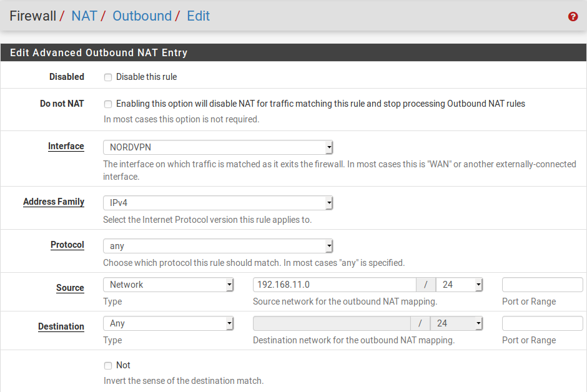The height and width of the screenshot is (392, 587).
Task: Check the Do not NAT option
Action: click(108, 104)
